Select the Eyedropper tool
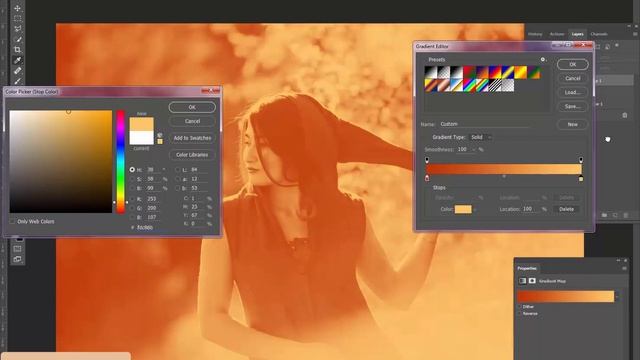Screen dimensions: 640x360 click(x=17, y=60)
